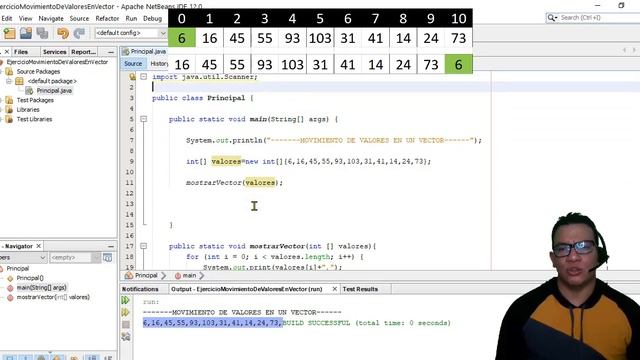Open the Source menu
Image resolution: width=640 pixels, height=360 pixels.
coord(79,18)
